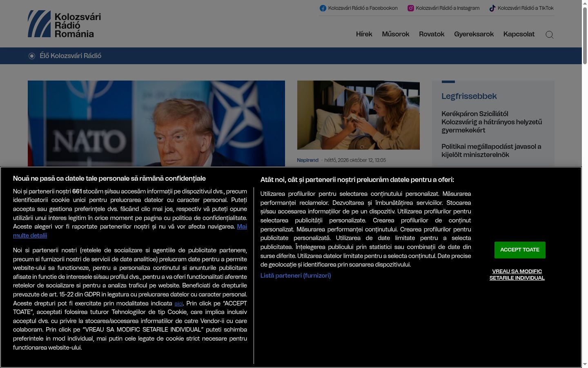Open the TikTok icon in the top bar
Viewport: 588px width, 368px height.
point(492,8)
